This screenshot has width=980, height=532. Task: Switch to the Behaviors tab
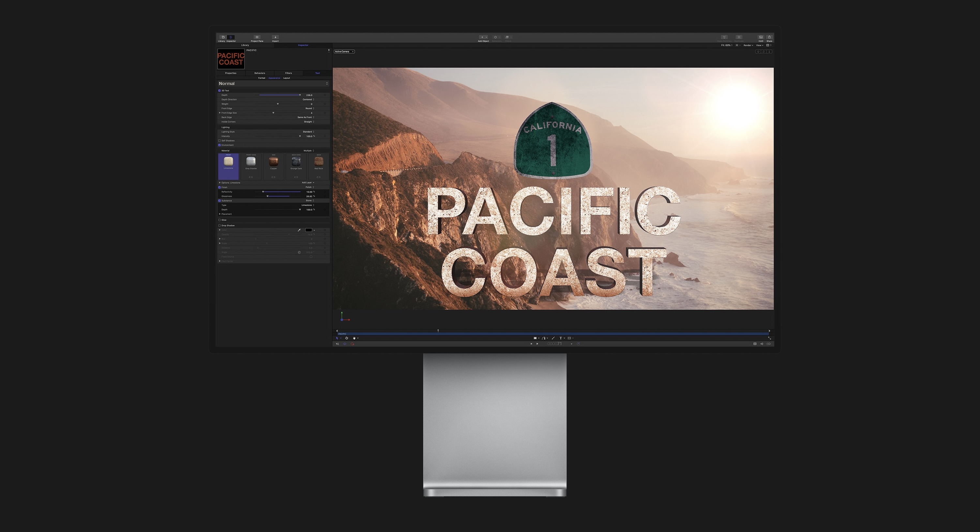(260, 73)
